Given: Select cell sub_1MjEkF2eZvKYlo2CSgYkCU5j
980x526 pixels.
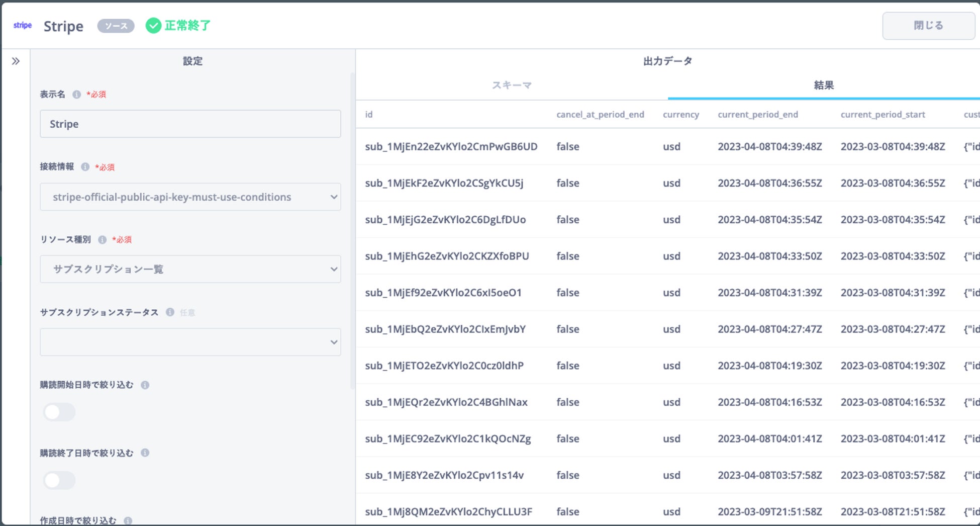Looking at the screenshot, I should (x=444, y=183).
